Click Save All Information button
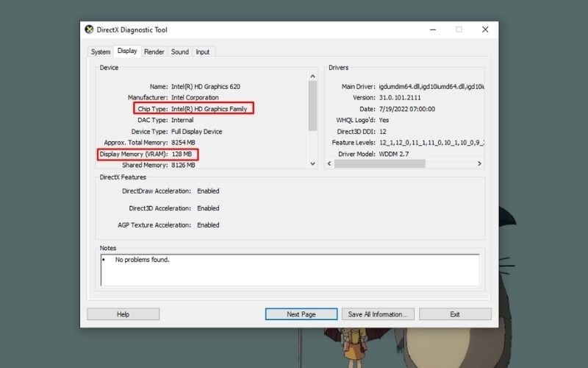The image size is (588, 368). tap(378, 314)
